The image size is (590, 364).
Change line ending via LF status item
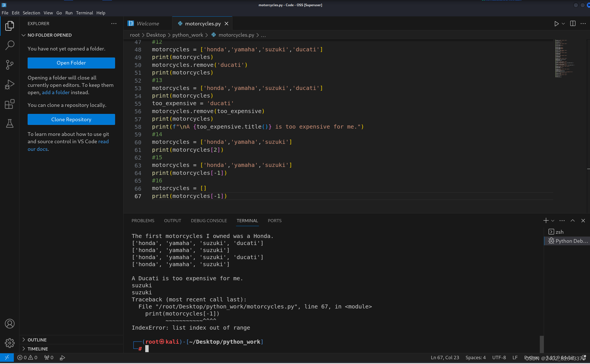pyautogui.click(x=515, y=358)
